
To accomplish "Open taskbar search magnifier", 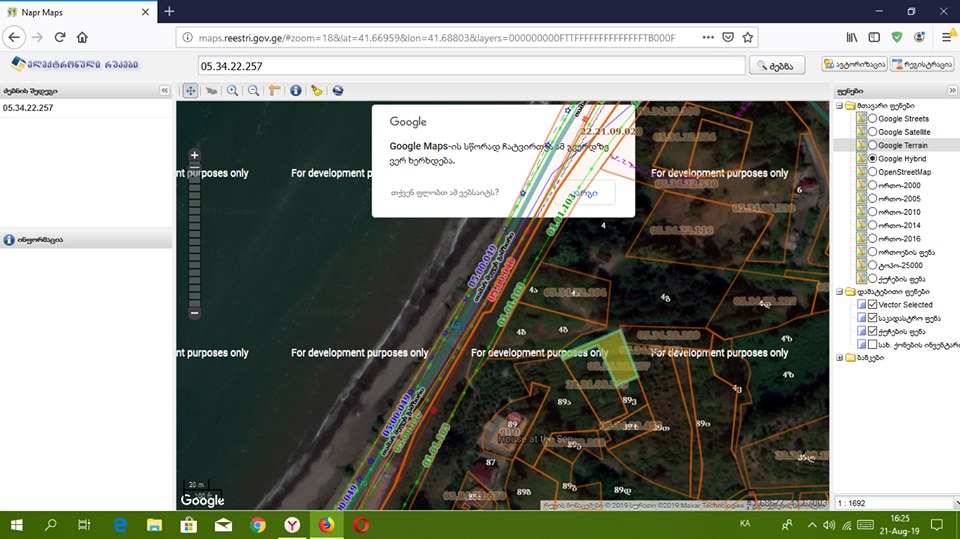I will (x=51, y=525).
